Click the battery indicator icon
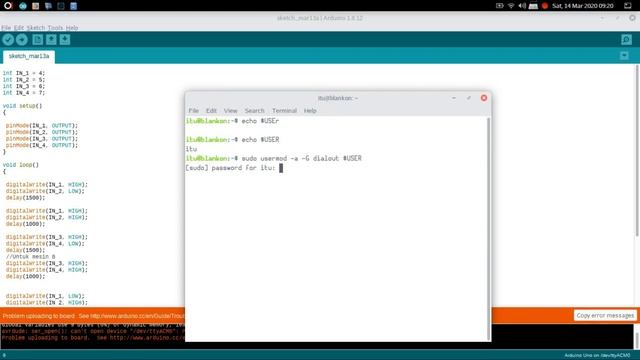Screen dimensions: 640x360 [x=500, y=6]
